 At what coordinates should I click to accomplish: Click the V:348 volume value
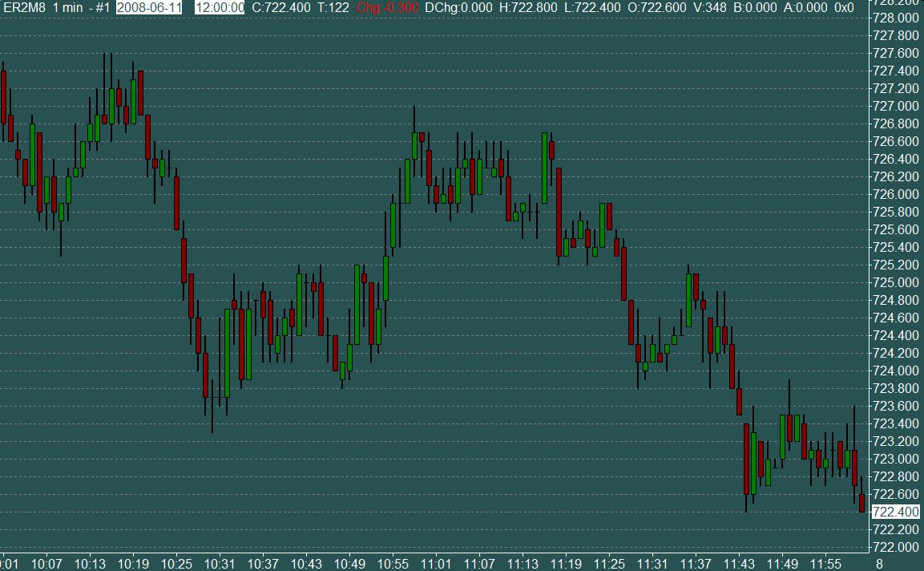coord(709,8)
